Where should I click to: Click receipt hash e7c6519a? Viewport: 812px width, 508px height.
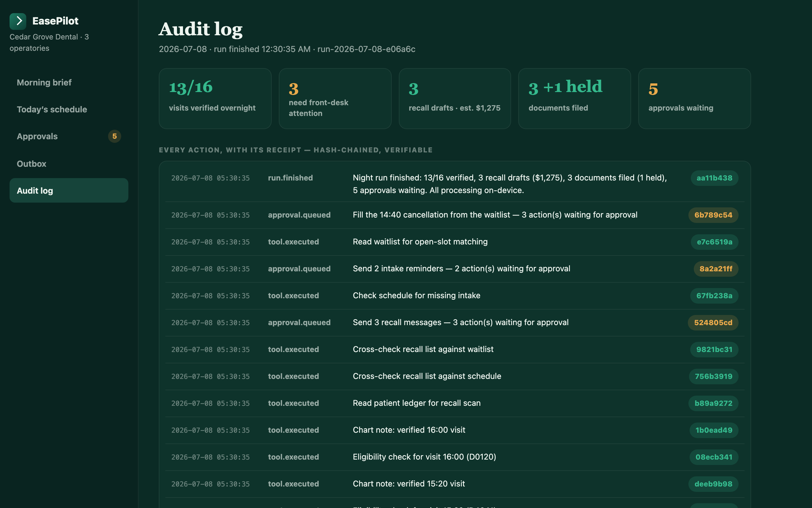pyautogui.click(x=714, y=242)
